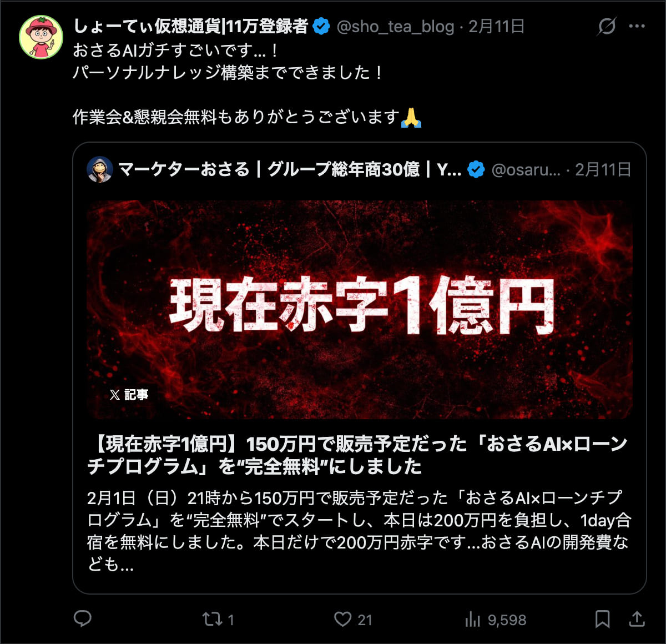Click the author's display name しょーてぃ仮想通貨
This screenshot has height=644, width=666.
(x=191, y=26)
